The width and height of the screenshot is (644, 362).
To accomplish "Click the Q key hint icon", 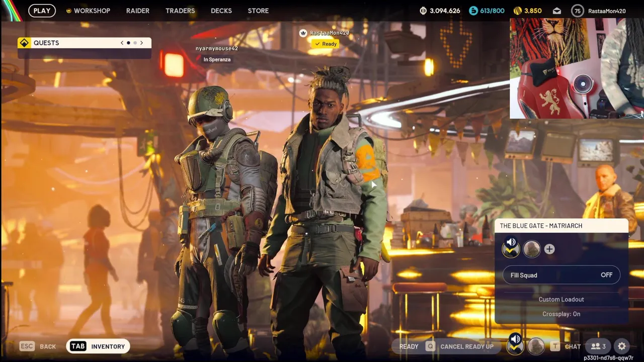I will pos(430,346).
